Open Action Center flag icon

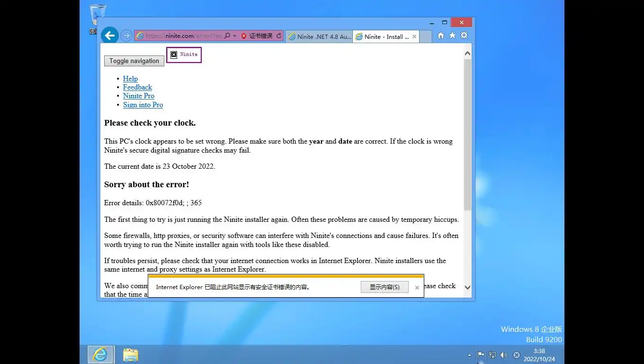point(481,355)
